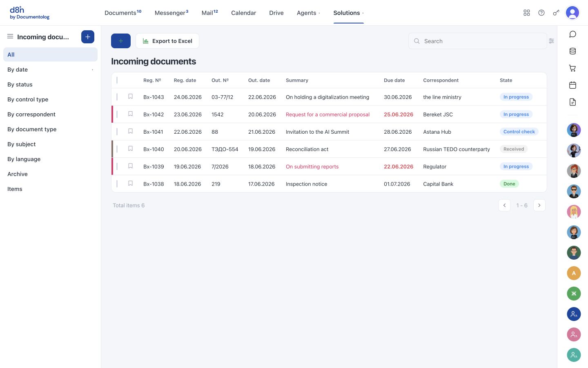Open the Agents dropdown menu
The image size is (588, 368).
[x=308, y=13]
